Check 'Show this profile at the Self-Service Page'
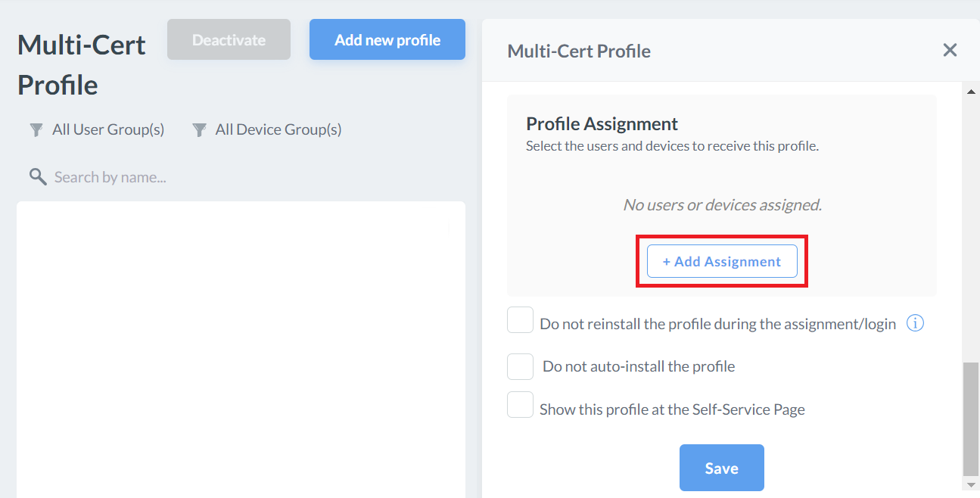The width and height of the screenshot is (980, 498). point(520,405)
